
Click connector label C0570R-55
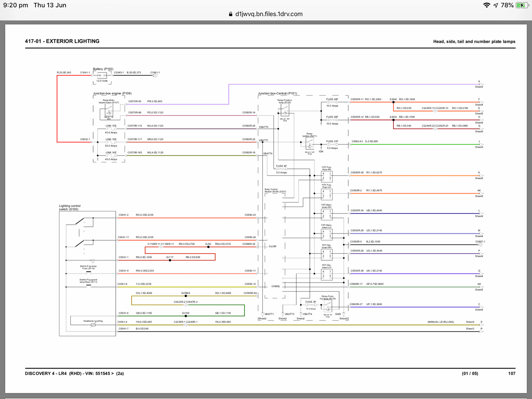[135, 101]
